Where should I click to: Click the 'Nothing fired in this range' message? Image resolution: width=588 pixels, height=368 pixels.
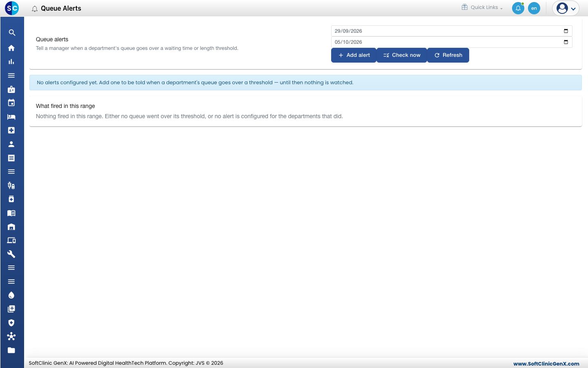pos(189,116)
